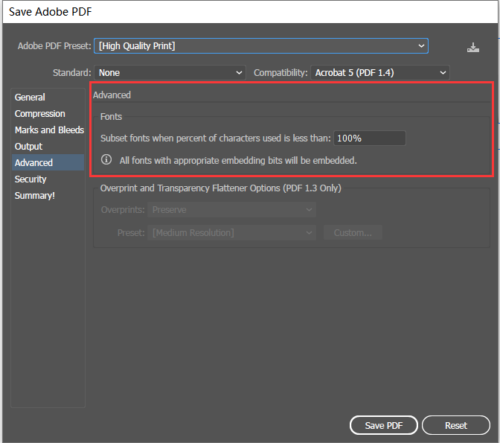The height and width of the screenshot is (443, 500).
Task: Open the Marks and Bleeds section
Action: coord(48,130)
